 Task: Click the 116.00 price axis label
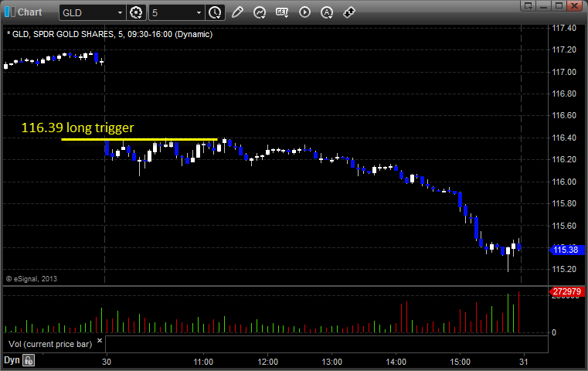(x=564, y=182)
